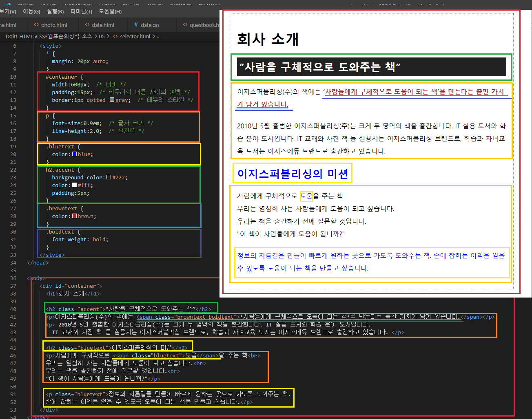The image size is (532, 419).
Task: Open the selector.html breadcrumb
Action: [135, 36]
